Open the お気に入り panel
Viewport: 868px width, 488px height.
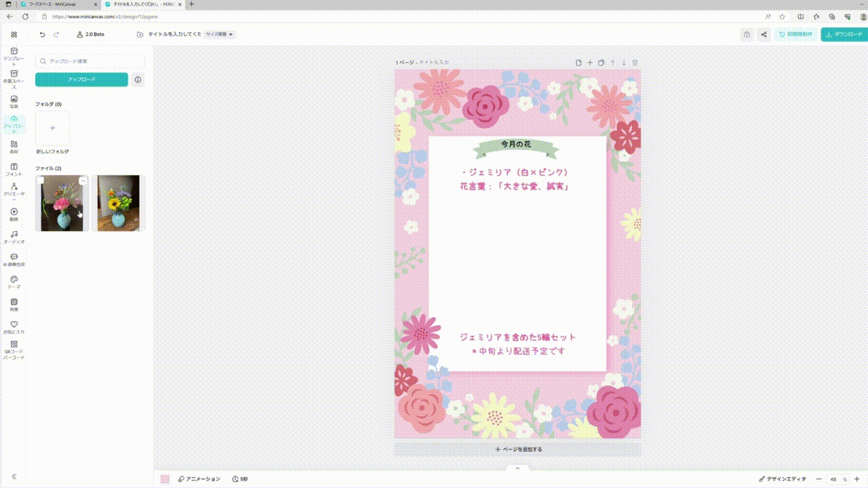[14, 325]
